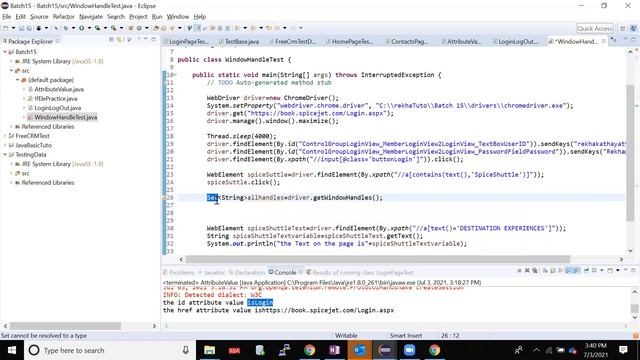Click Open Console icon in Console toolbar

tap(610, 270)
